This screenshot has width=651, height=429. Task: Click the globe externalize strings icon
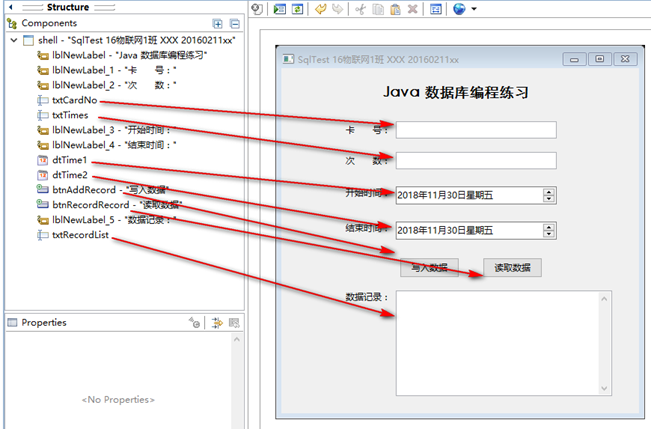point(459,9)
